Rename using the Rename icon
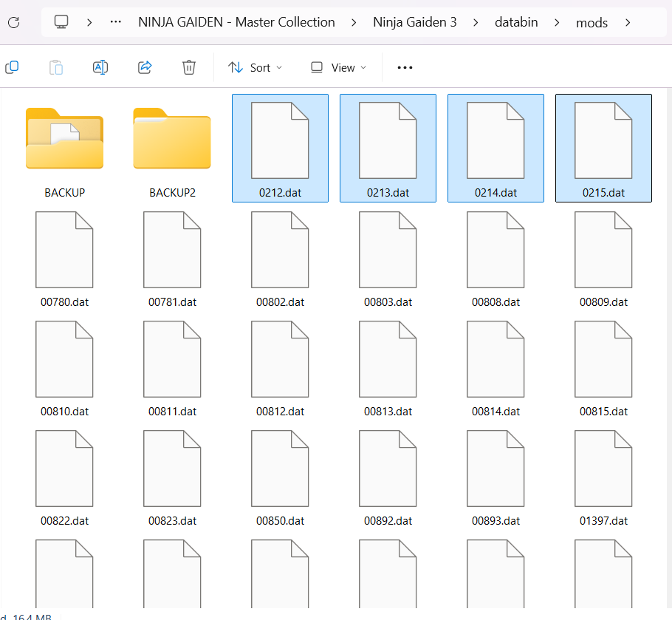 coord(100,67)
